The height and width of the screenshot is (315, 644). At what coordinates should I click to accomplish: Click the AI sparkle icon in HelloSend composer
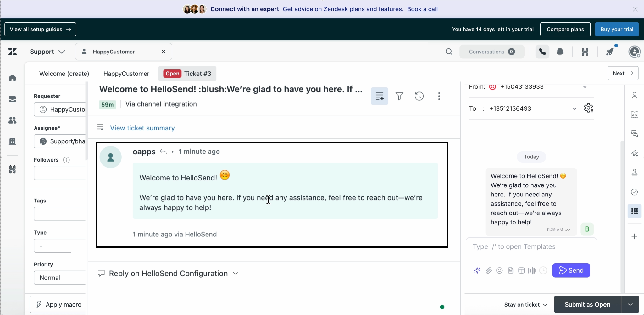pos(477,270)
